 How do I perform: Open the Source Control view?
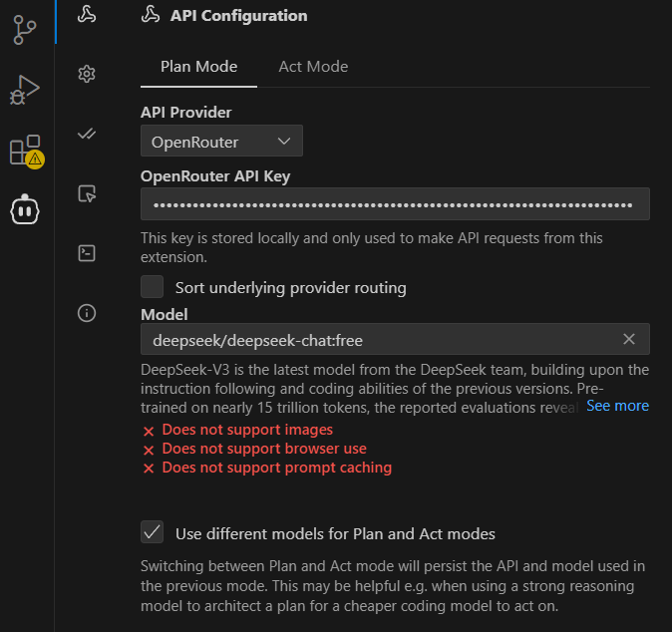(x=25, y=29)
